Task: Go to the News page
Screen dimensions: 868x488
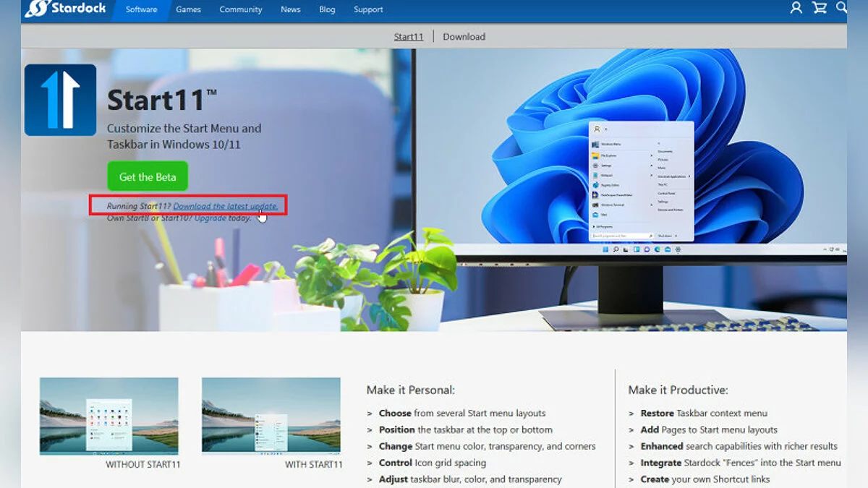Action: [291, 9]
